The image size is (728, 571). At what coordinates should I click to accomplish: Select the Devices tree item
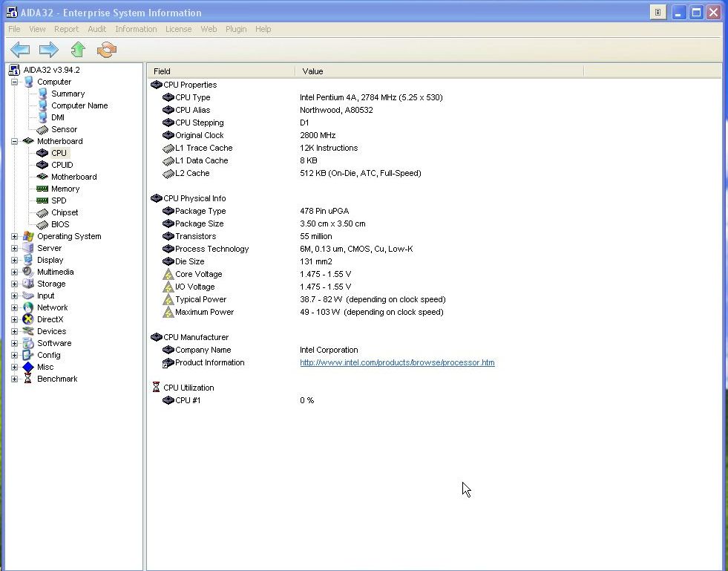tap(51, 331)
